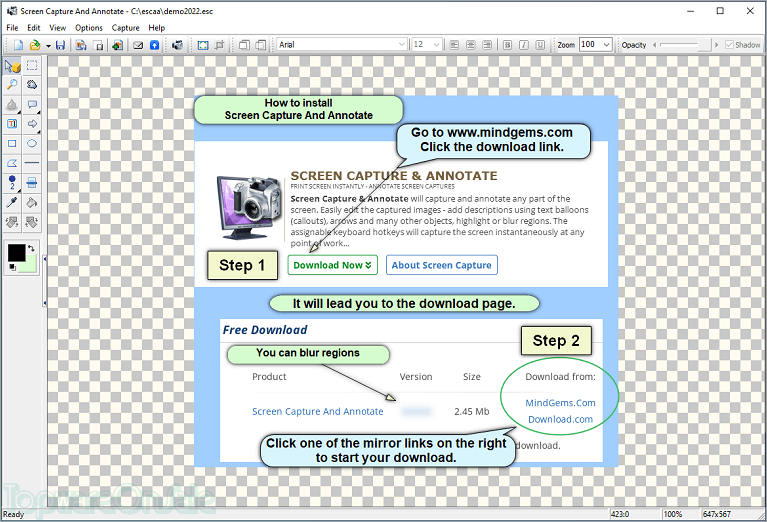Select the ellipse shape tool
The width and height of the screenshot is (767, 522).
coord(32,143)
